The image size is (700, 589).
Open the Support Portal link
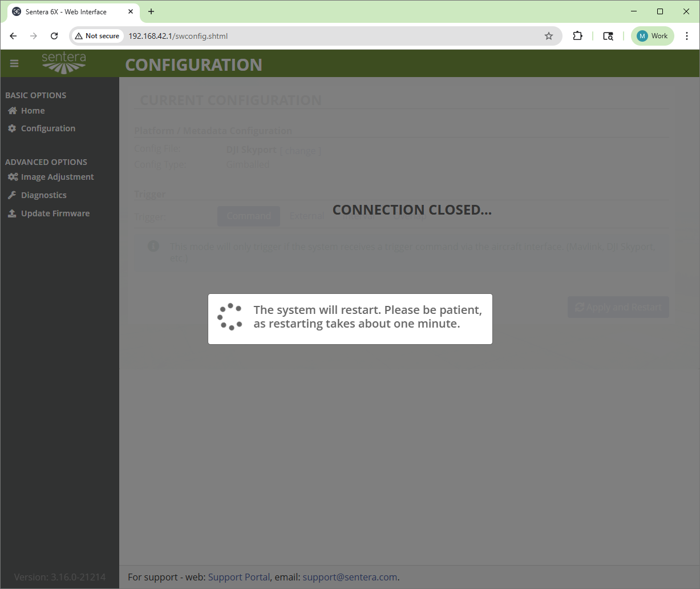point(238,577)
